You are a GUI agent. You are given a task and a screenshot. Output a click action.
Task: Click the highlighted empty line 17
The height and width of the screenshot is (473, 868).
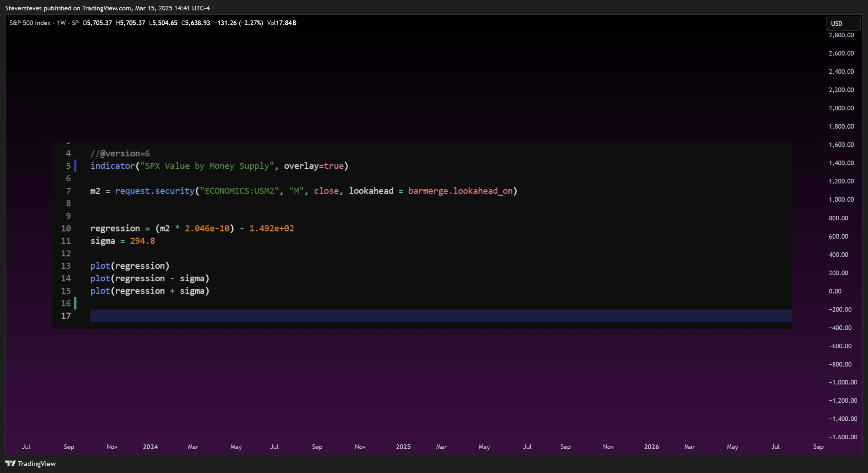pyautogui.click(x=441, y=316)
